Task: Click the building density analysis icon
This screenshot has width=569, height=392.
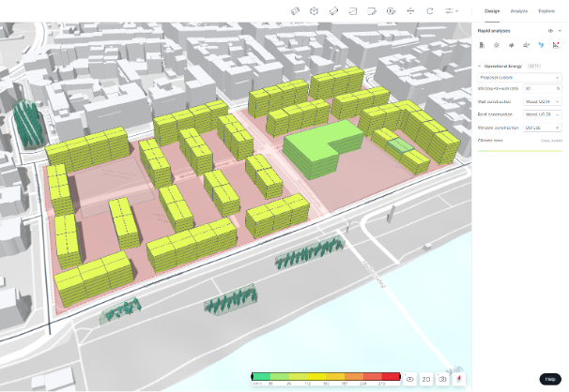Action: (x=482, y=45)
